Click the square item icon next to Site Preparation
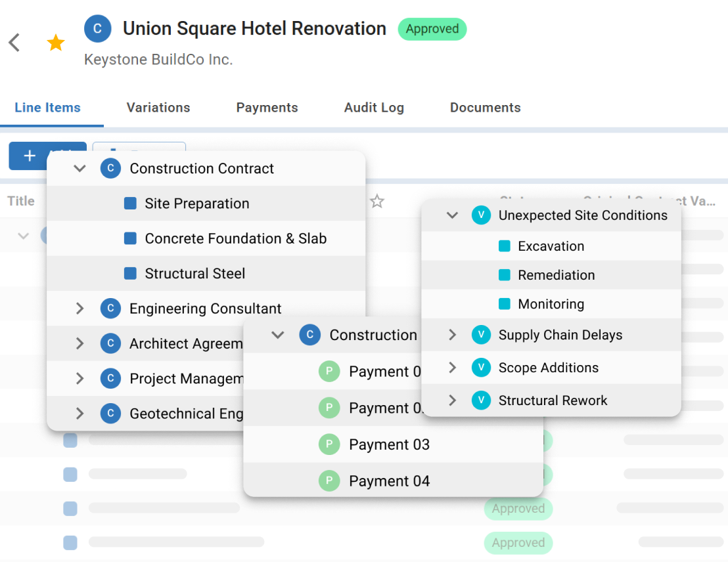 click(x=129, y=204)
